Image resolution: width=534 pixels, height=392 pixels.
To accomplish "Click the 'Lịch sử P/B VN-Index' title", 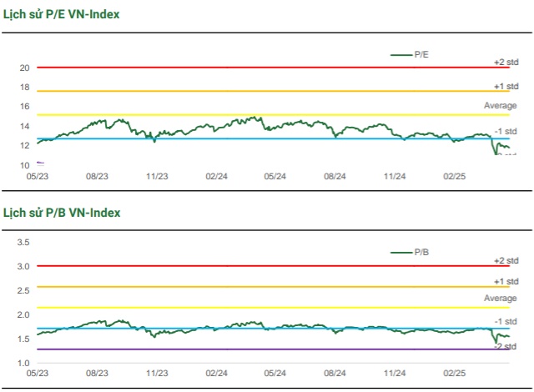I will click(x=61, y=213).
